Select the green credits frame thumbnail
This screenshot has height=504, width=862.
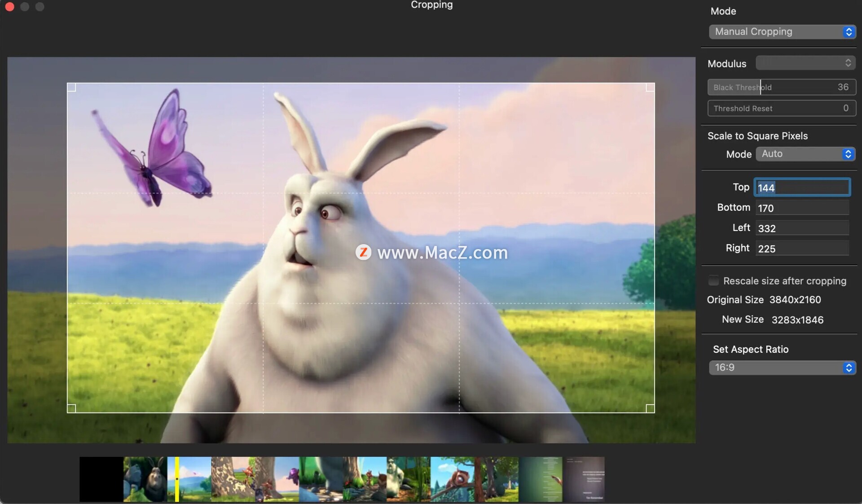tap(540, 479)
